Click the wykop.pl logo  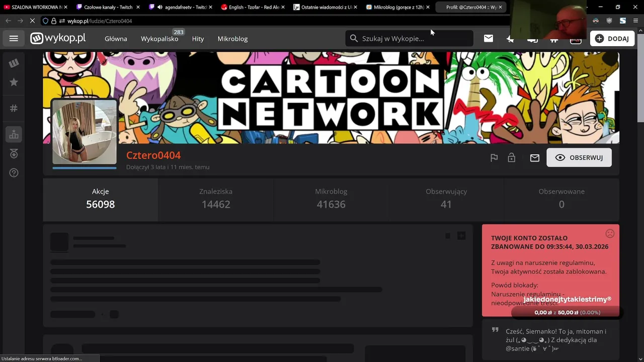point(58,38)
